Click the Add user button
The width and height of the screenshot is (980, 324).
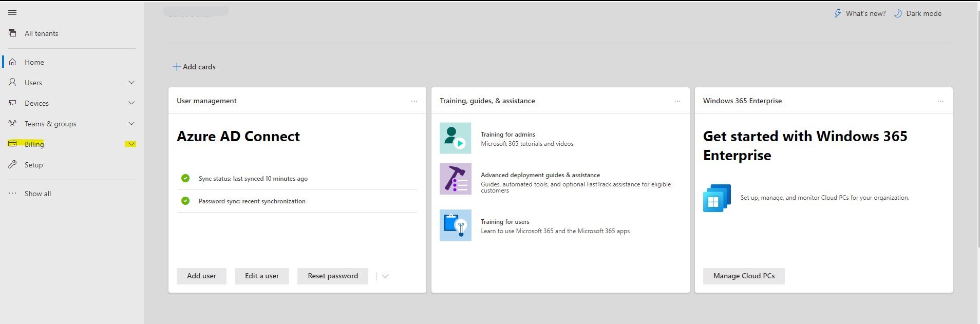click(x=201, y=276)
